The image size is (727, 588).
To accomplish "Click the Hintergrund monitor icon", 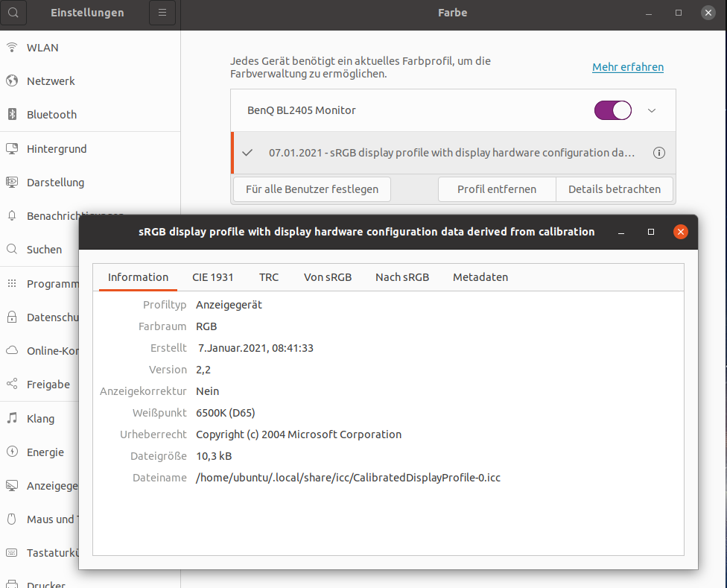I will click(12, 148).
